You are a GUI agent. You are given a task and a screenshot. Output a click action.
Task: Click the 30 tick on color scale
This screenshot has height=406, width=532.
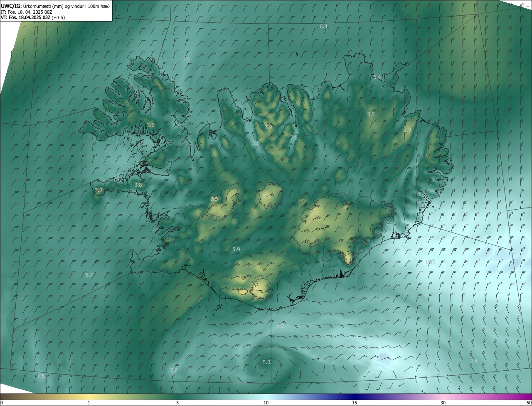click(x=443, y=403)
